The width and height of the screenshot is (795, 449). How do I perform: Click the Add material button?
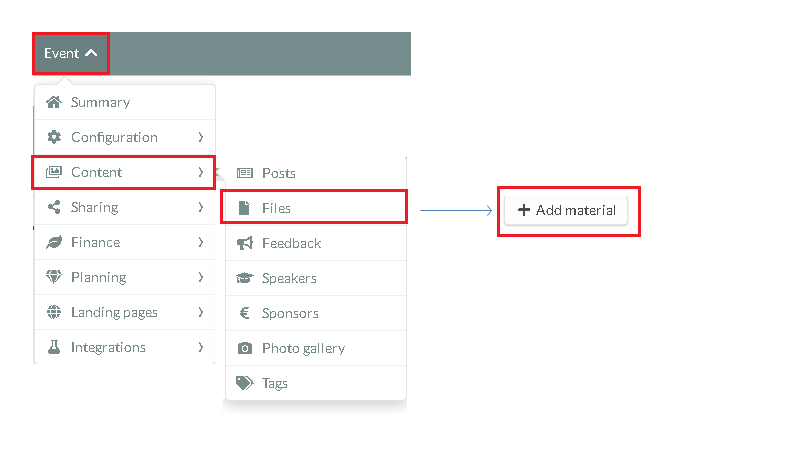pyautogui.click(x=566, y=210)
